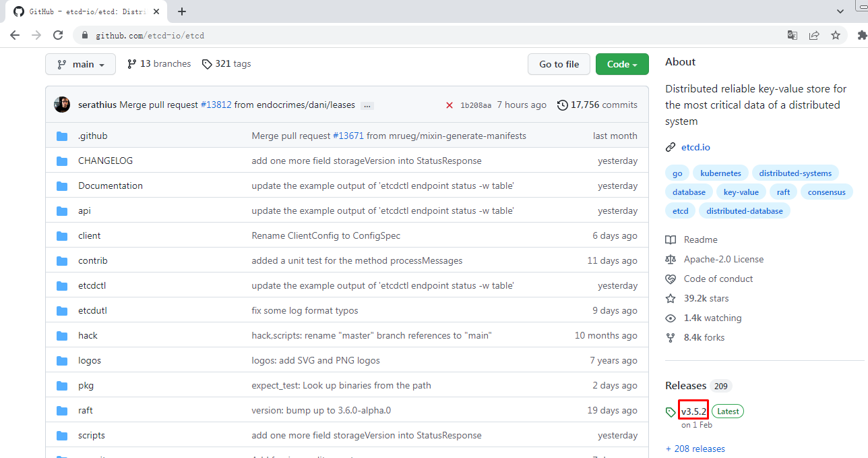Click the serathius author name
Viewport: 868px width, 458px height.
[x=97, y=105]
